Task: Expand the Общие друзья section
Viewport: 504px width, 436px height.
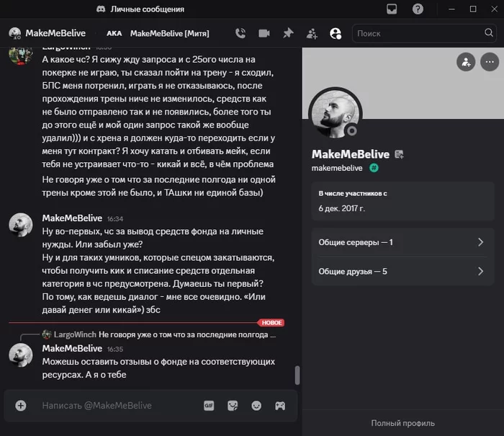Action: click(402, 272)
